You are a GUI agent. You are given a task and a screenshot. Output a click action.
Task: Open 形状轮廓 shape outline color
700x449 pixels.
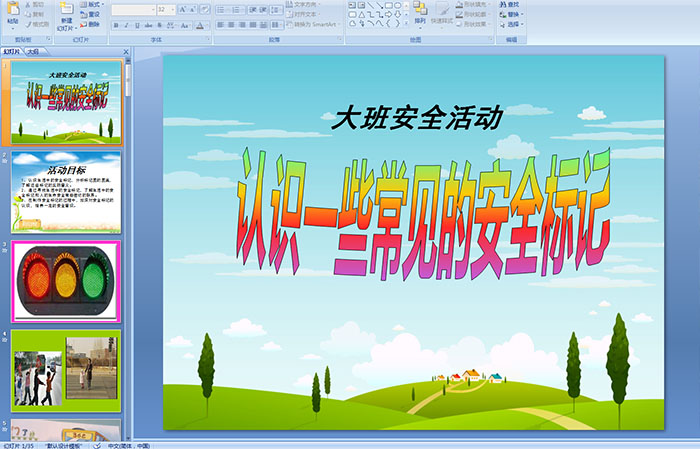473,14
